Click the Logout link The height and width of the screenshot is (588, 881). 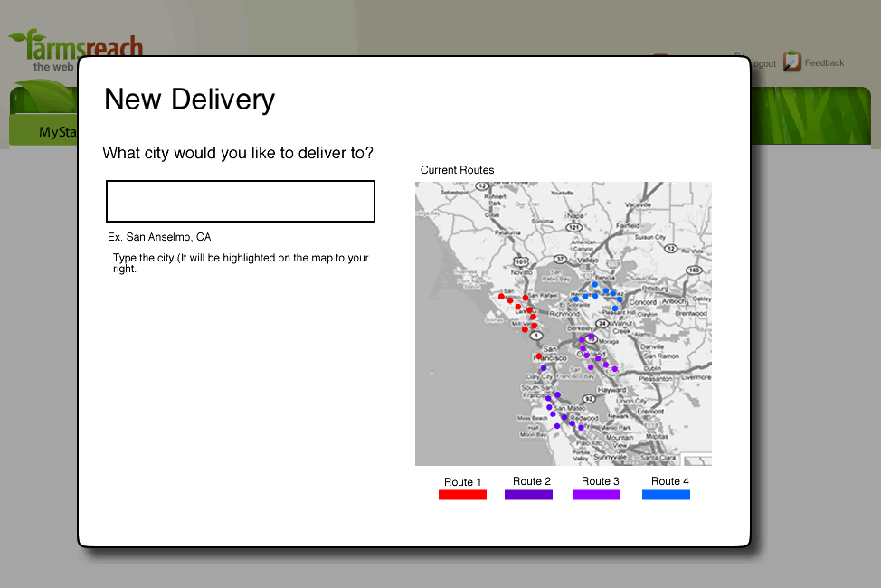coord(763,64)
